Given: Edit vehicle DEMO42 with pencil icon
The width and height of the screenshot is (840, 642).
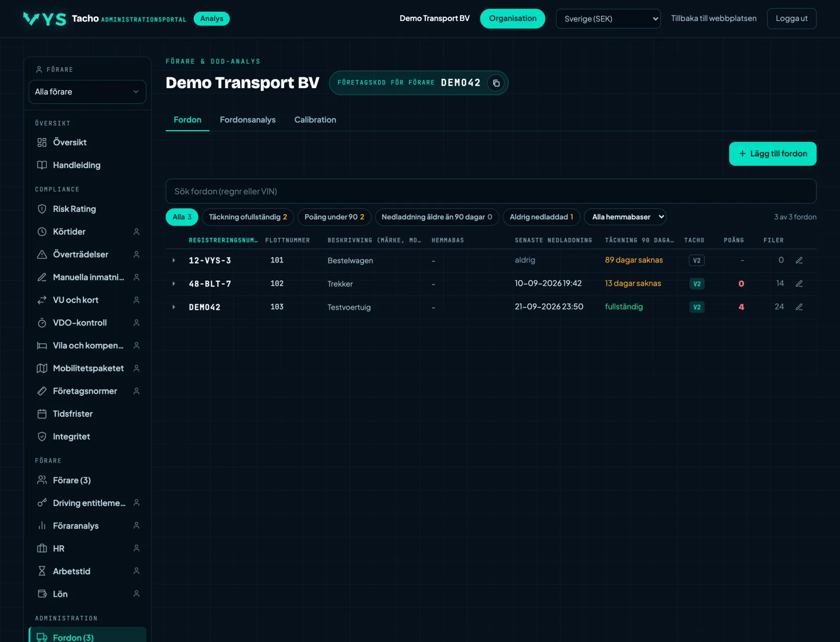Looking at the screenshot, I should (799, 307).
